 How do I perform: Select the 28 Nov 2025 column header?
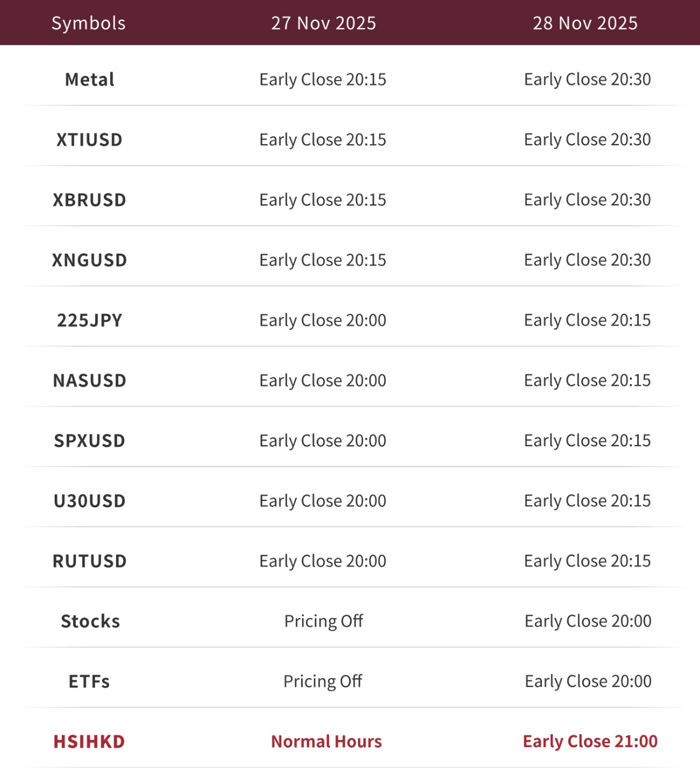tap(585, 23)
